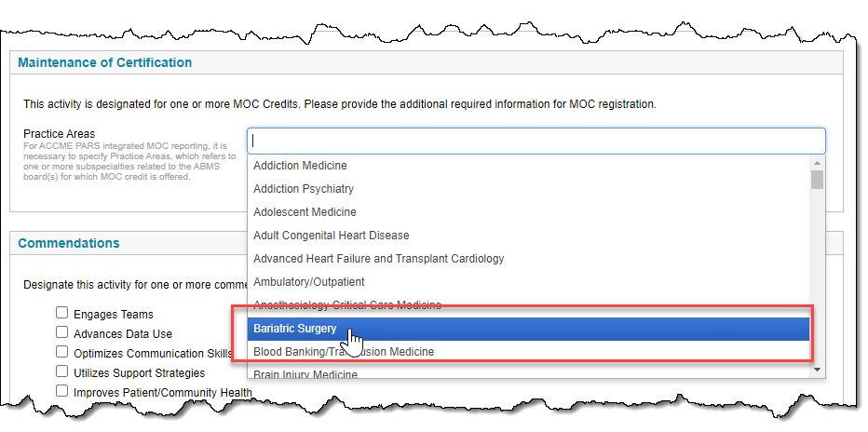Choose Blood Banking/Transfusion Medicine
Screen dimensions: 868x432
pos(528,352)
